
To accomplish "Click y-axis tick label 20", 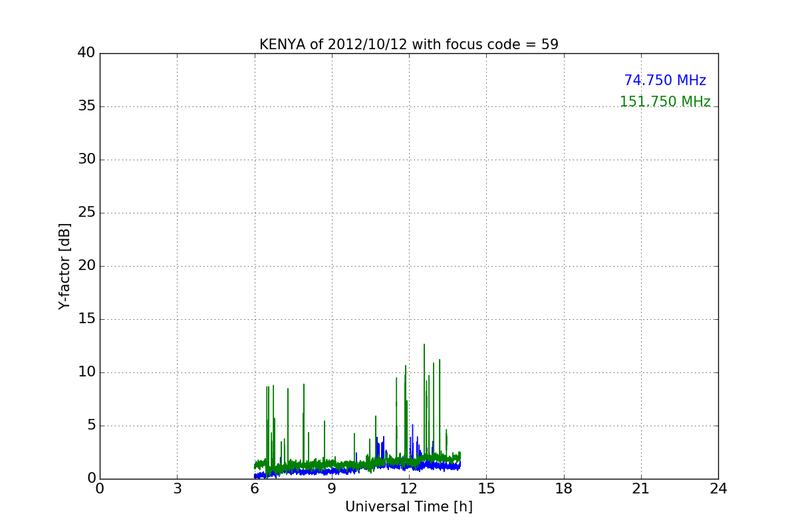I will tap(86, 266).
